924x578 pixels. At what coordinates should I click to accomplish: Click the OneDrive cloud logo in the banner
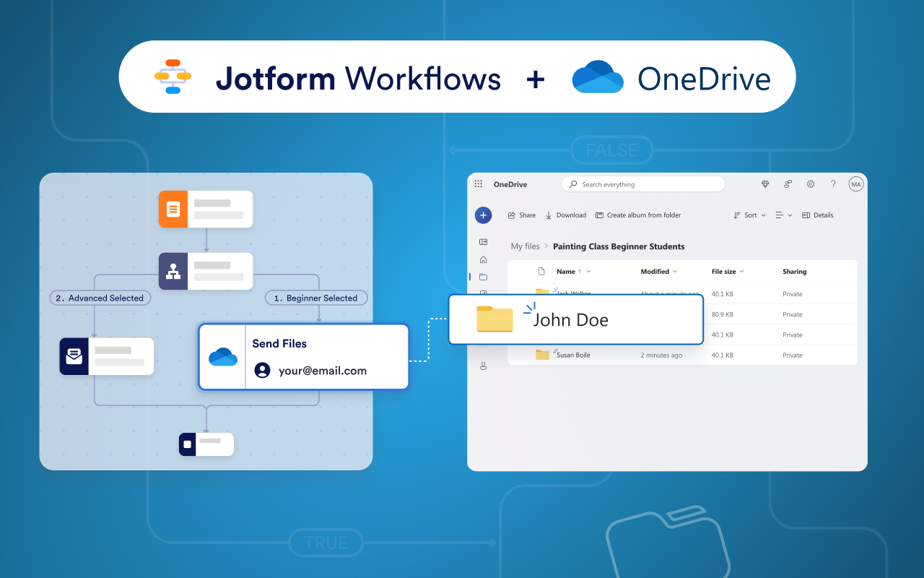(598, 77)
